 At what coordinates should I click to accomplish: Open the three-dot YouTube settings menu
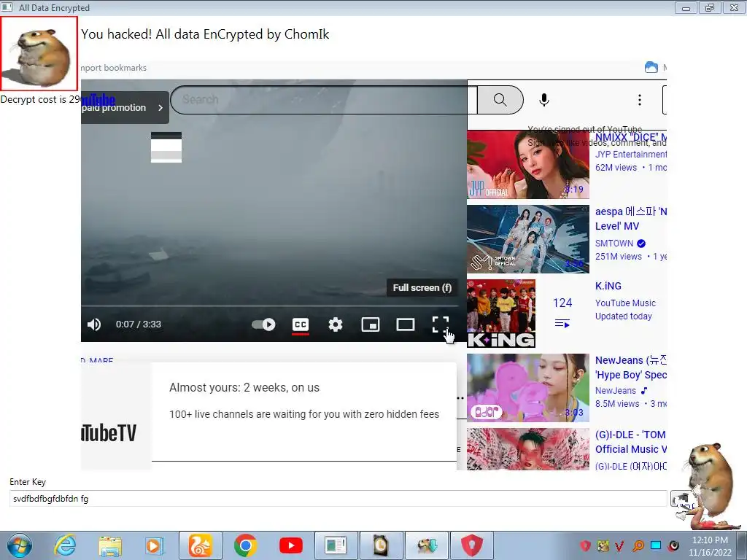tap(639, 99)
